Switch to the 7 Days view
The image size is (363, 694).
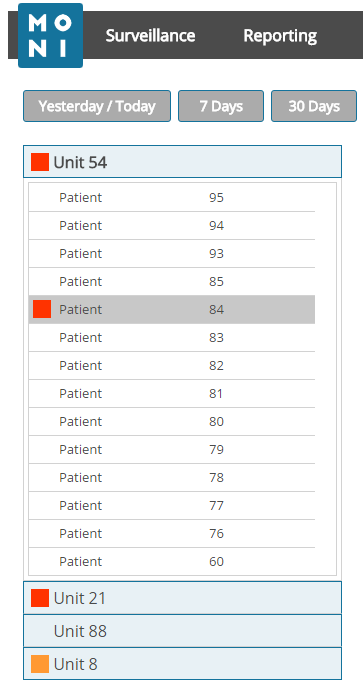coord(221,106)
